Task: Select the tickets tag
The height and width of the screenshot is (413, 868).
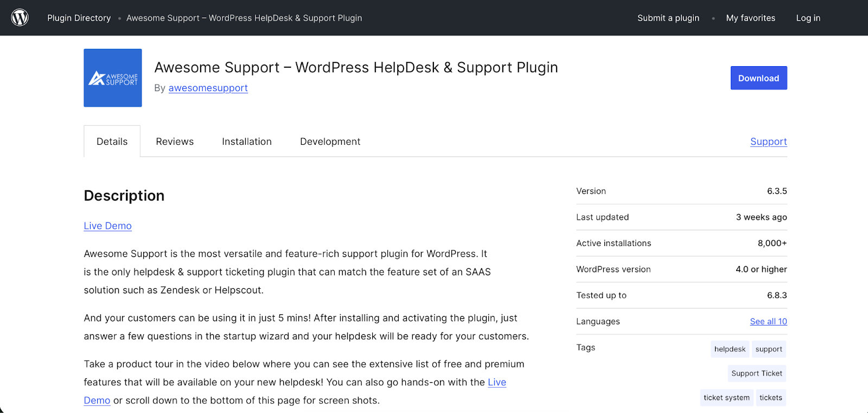Action: coord(771,398)
